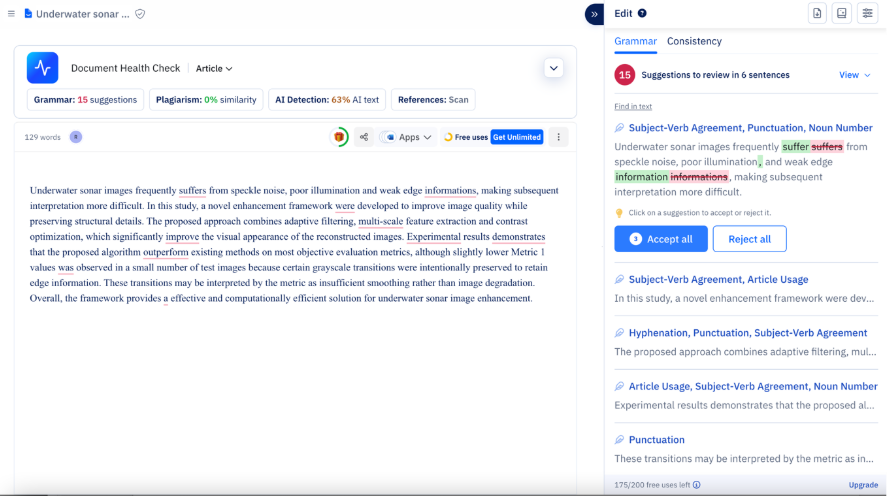Click the underlined word 'Experimental' in document
Screen dimensions: 888x496
click(434, 237)
